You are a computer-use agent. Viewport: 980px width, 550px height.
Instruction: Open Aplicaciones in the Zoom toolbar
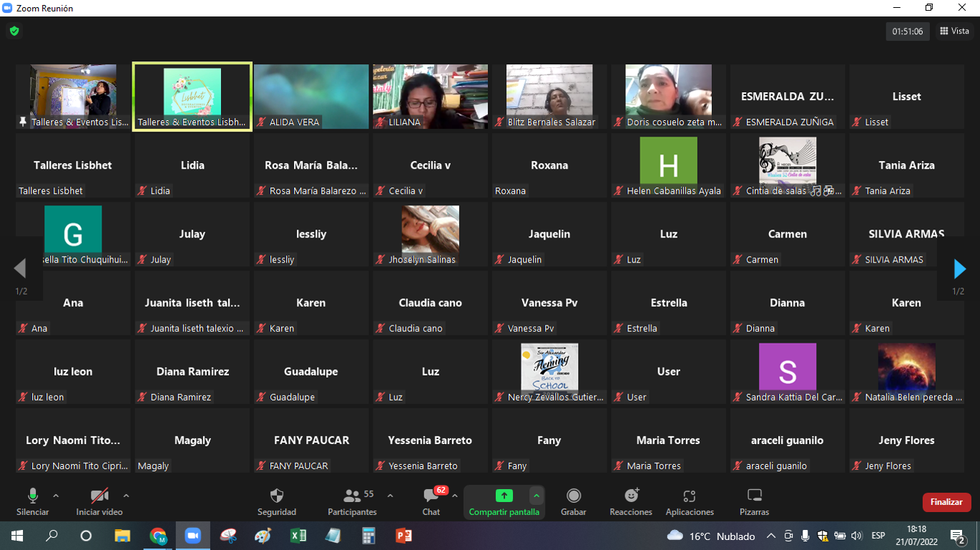click(x=690, y=496)
